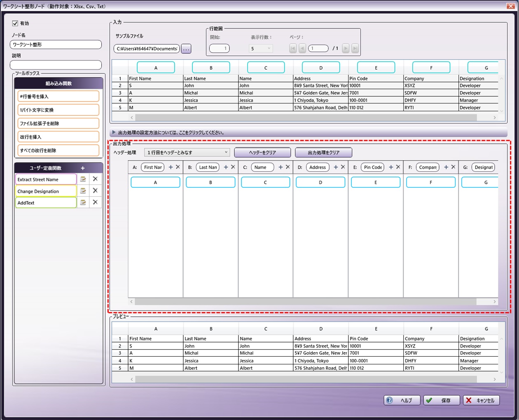Click the ヘッダーをクリア button

coord(262,152)
